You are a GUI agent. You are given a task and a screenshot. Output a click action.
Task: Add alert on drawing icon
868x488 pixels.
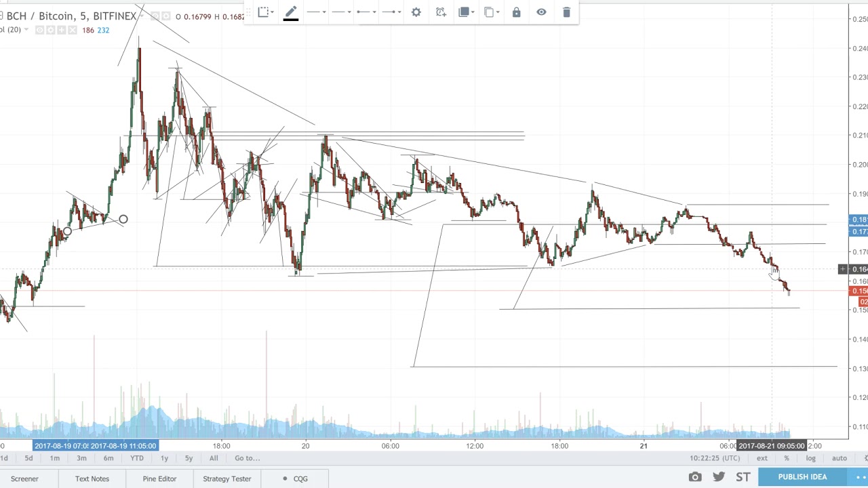click(x=441, y=12)
